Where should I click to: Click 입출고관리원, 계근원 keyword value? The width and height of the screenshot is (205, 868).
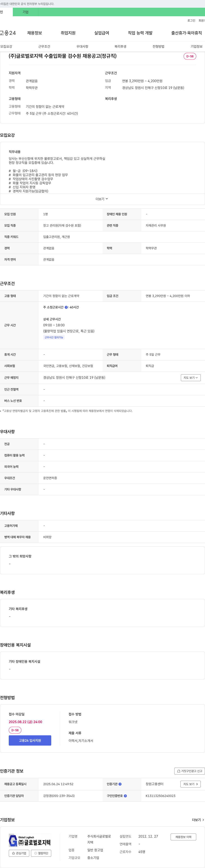point(56,237)
